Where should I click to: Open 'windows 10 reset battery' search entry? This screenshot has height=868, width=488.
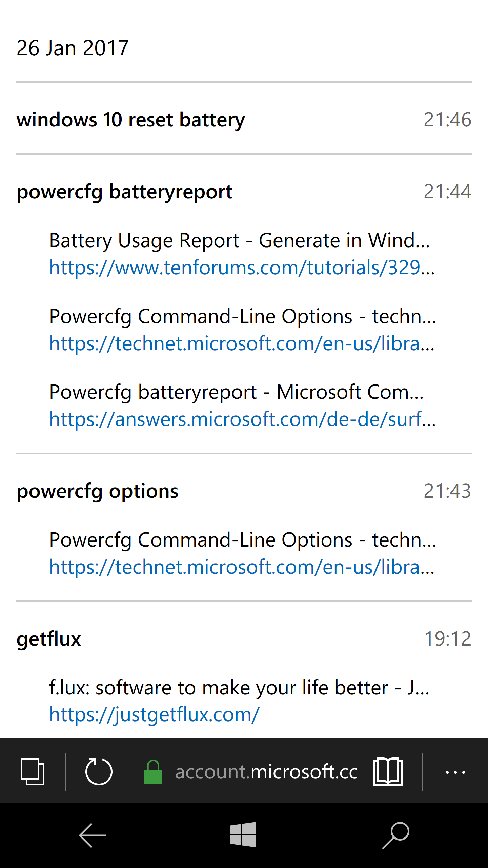click(244, 120)
